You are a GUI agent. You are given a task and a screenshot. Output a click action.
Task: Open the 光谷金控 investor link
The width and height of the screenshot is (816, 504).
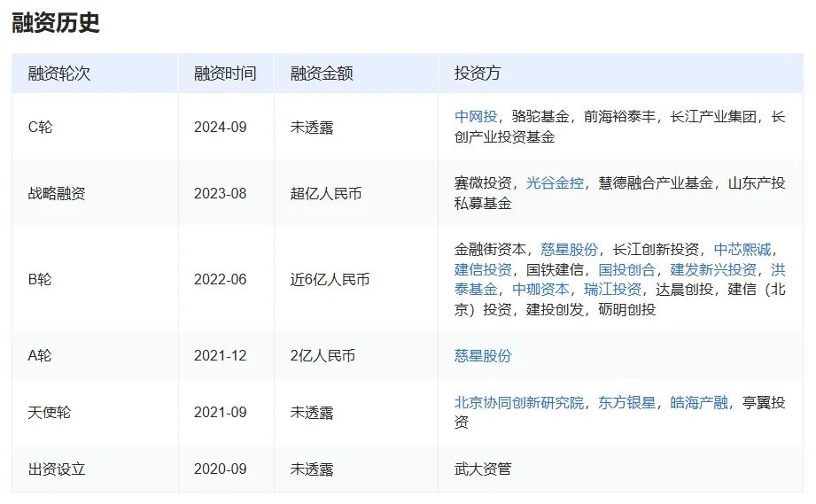click(555, 183)
